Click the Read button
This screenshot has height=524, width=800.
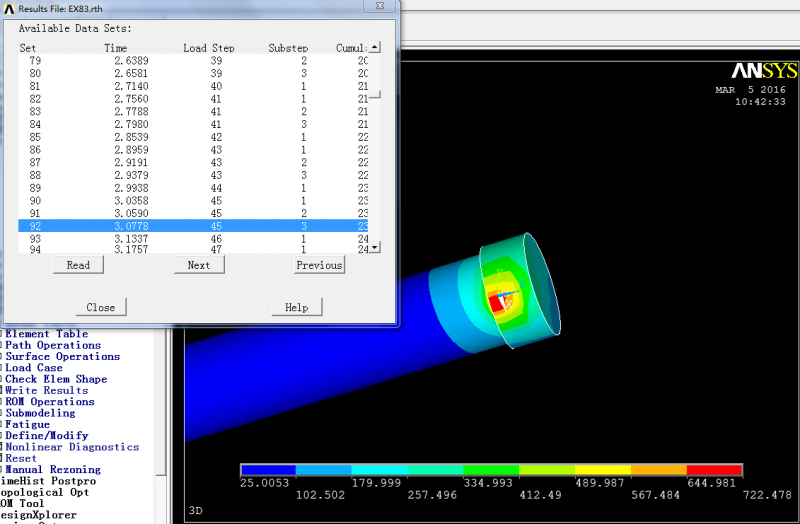pos(78,265)
